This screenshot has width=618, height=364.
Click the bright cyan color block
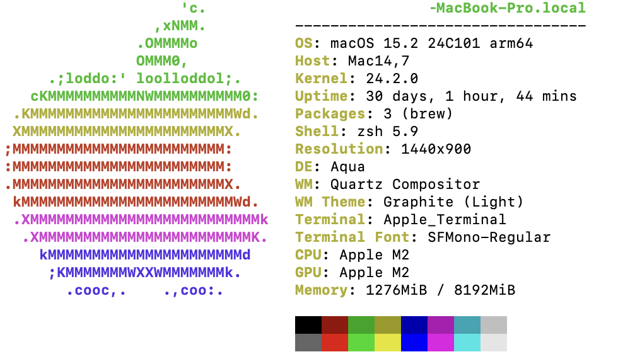click(467, 343)
